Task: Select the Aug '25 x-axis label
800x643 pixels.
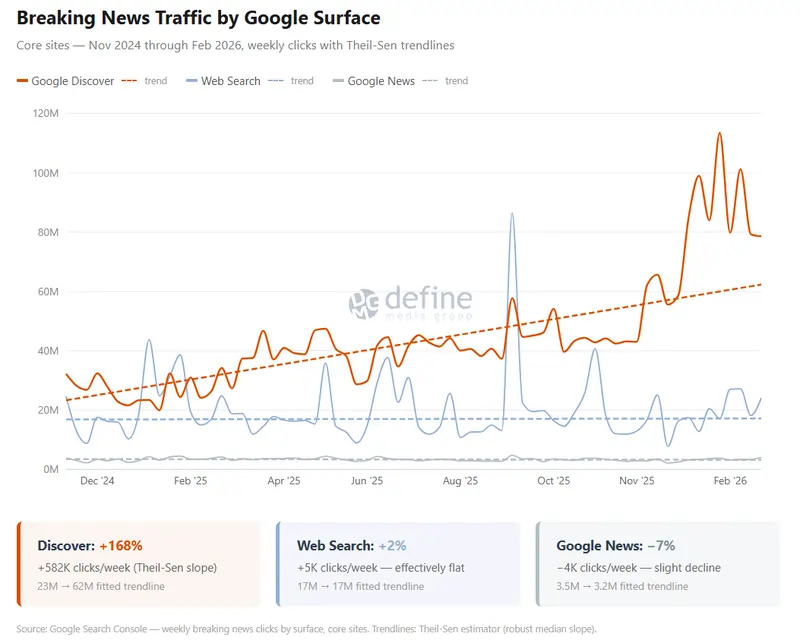Action: [460, 481]
